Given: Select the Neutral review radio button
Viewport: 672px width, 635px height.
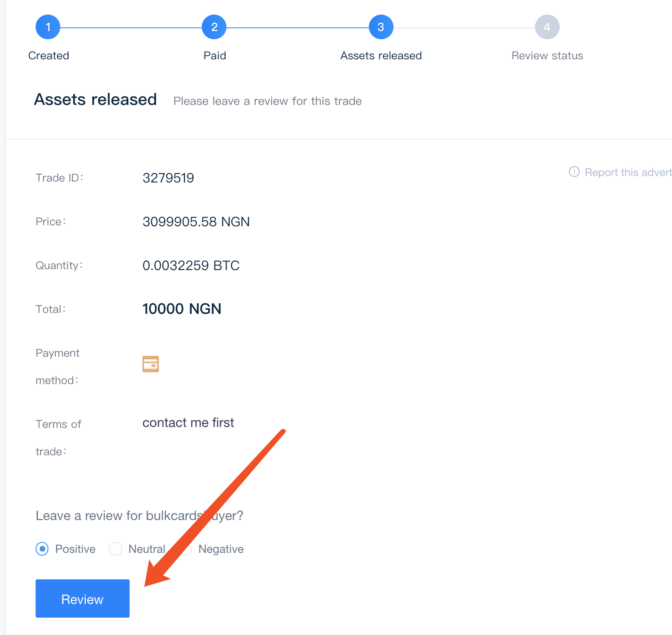Looking at the screenshot, I should coord(115,549).
